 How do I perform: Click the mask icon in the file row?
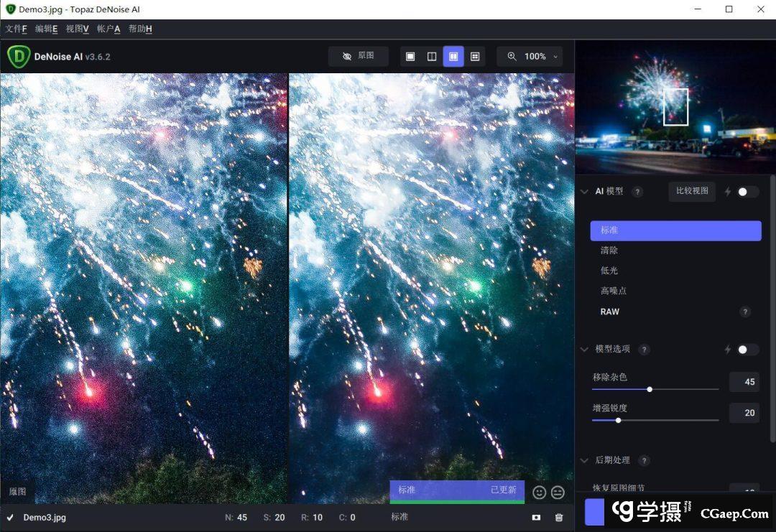tap(536, 518)
